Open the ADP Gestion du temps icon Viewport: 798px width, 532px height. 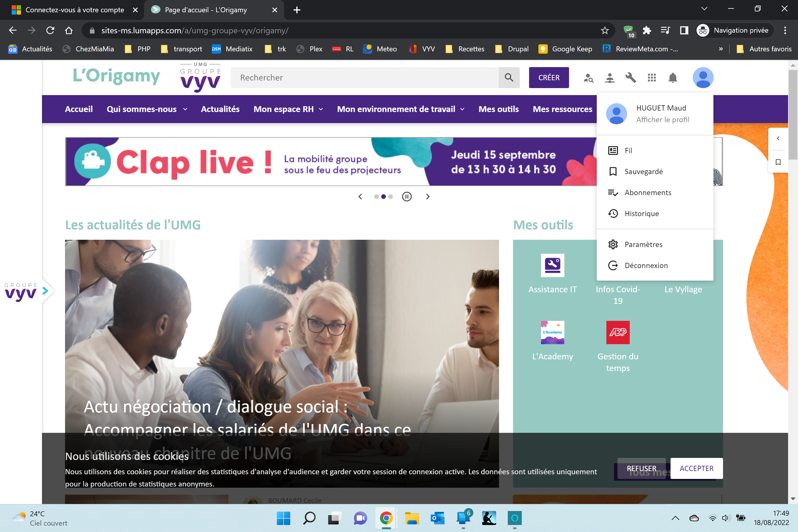coord(617,332)
